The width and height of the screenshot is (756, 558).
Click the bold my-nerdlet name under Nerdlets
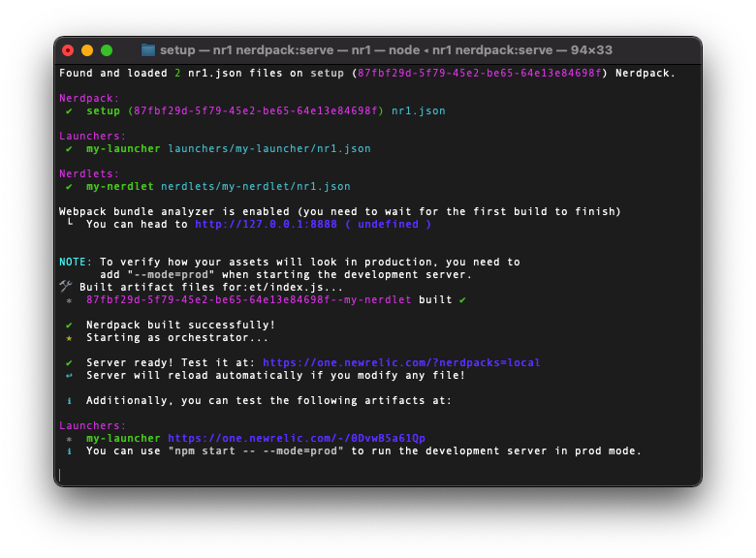tap(119, 186)
